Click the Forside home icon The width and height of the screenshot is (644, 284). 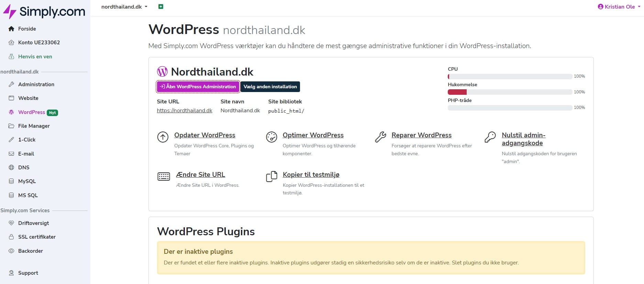[x=11, y=29]
